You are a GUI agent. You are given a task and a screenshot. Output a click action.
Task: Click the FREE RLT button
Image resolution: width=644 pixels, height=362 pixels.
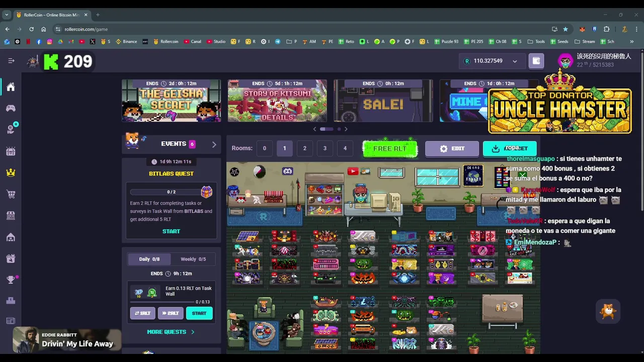tap(390, 148)
